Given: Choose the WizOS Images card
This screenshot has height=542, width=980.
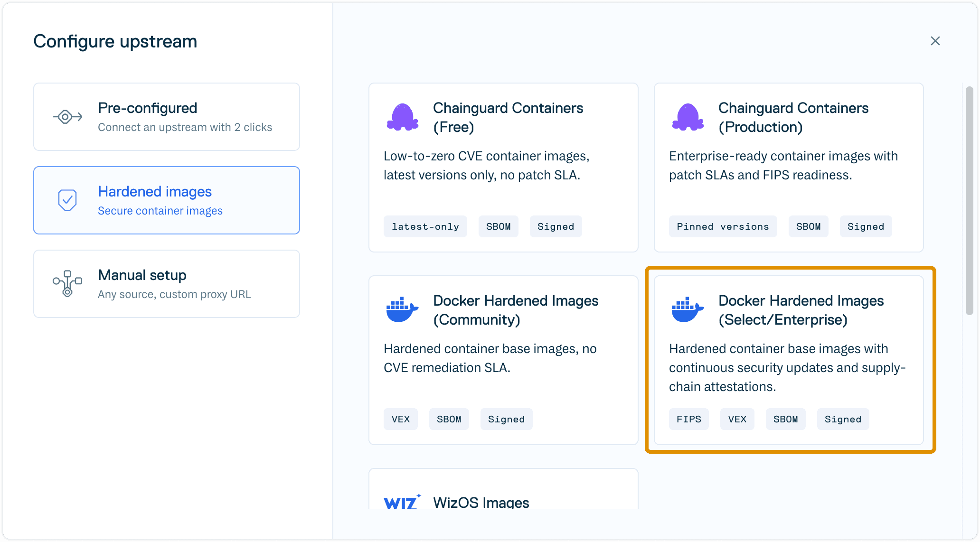Looking at the screenshot, I should (503, 489).
